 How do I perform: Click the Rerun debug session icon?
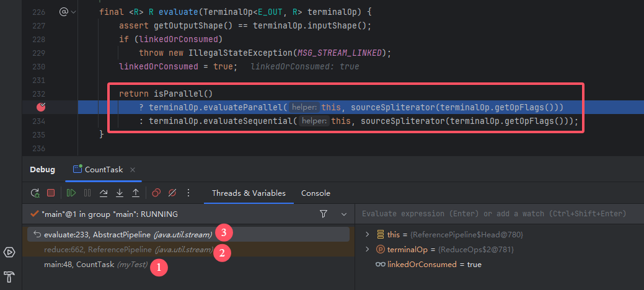coord(35,193)
